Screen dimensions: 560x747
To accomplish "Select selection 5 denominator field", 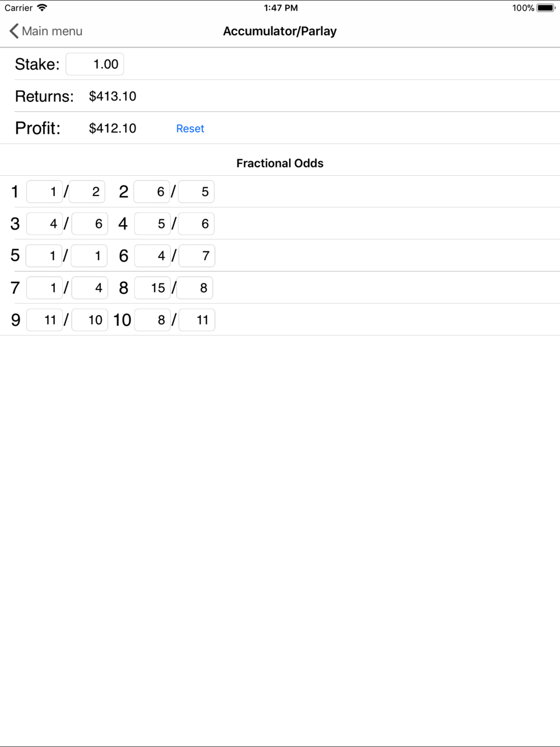I will [89, 255].
